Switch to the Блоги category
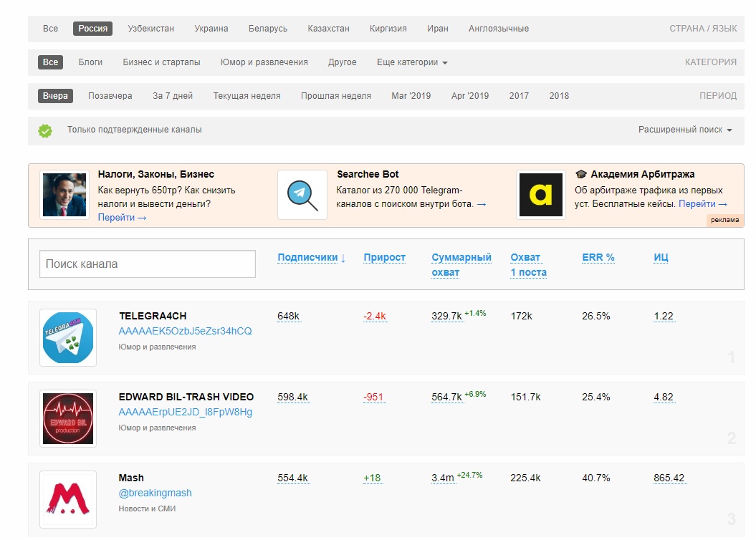 coord(90,62)
